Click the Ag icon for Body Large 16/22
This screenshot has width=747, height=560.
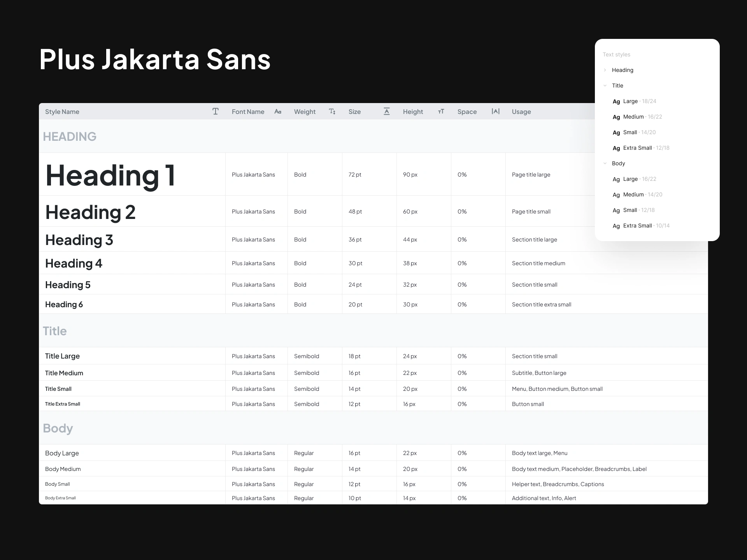point(616,179)
